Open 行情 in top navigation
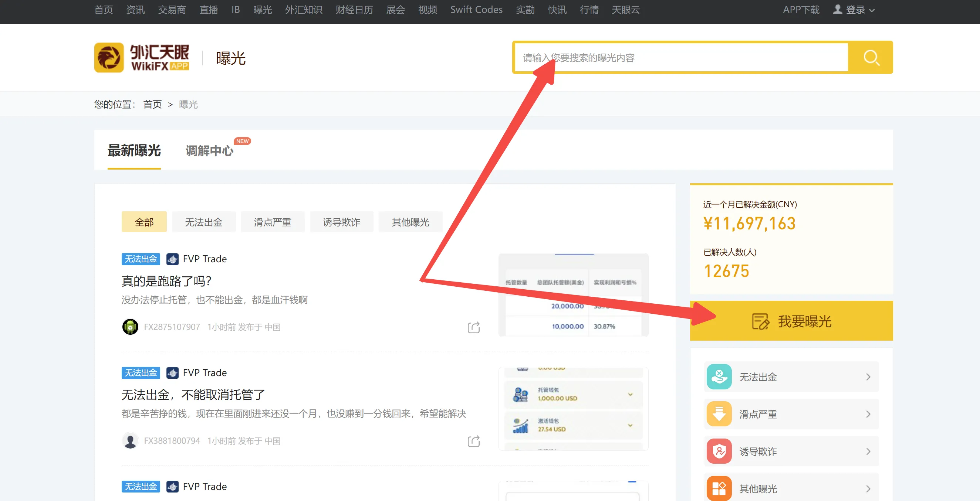Screen dimensions: 980x501 pyautogui.click(x=589, y=10)
